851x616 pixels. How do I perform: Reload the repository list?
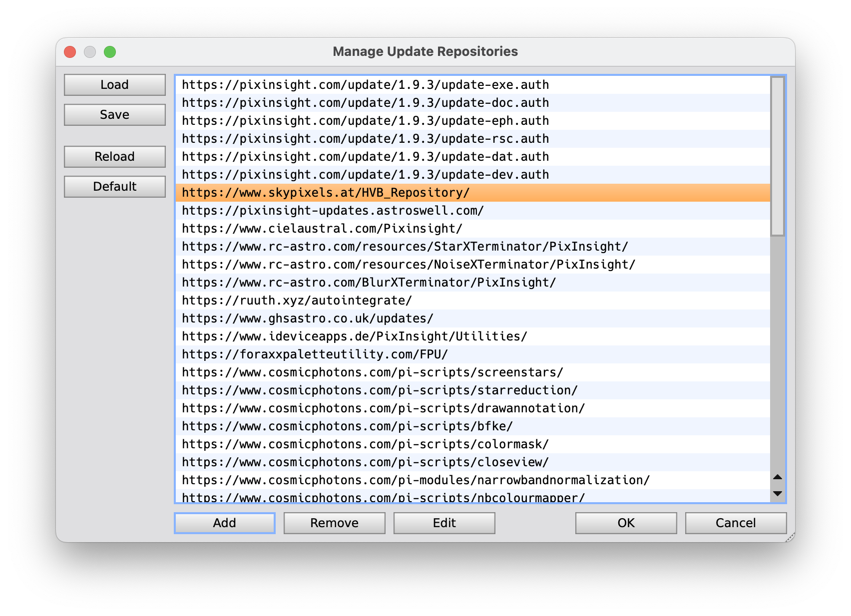click(114, 157)
